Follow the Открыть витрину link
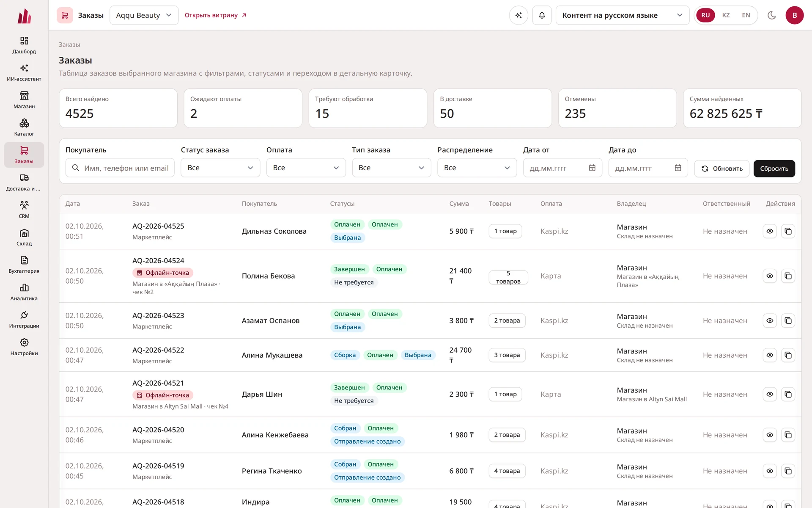 pos(216,15)
